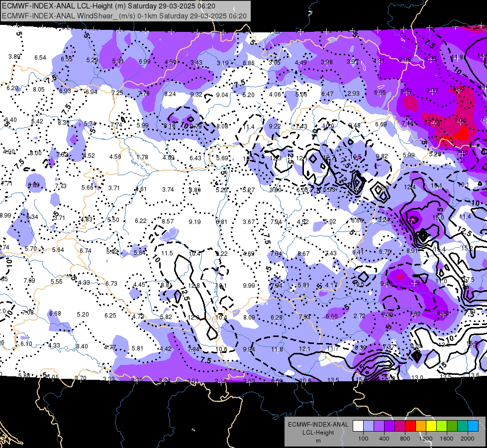This screenshot has width=487, height=448.
Task: Click the wind shear value 9.32
Action: [x=196, y=94]
